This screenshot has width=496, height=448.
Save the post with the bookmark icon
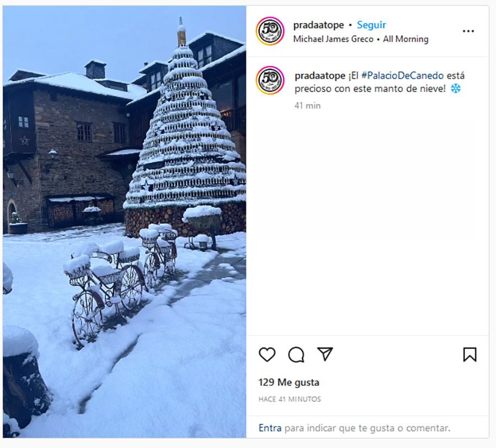470,354
